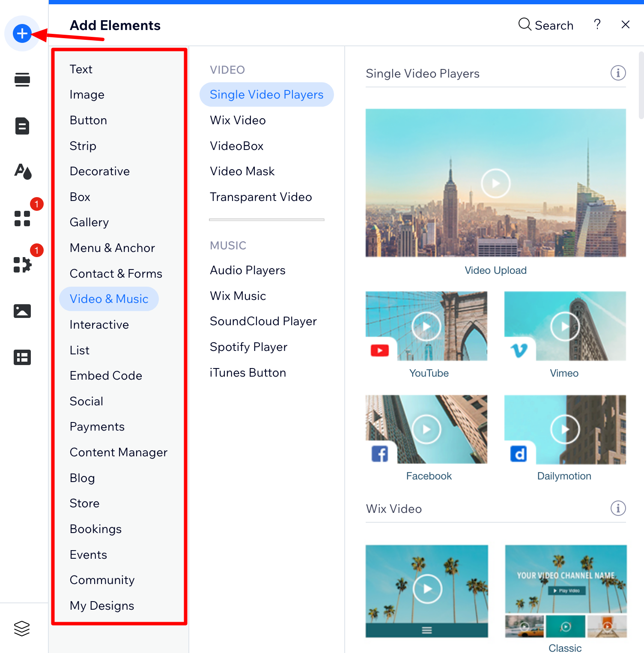Open the Layers panel at sidebar bottom
The image size is (644, 653).
coord(22,628)
